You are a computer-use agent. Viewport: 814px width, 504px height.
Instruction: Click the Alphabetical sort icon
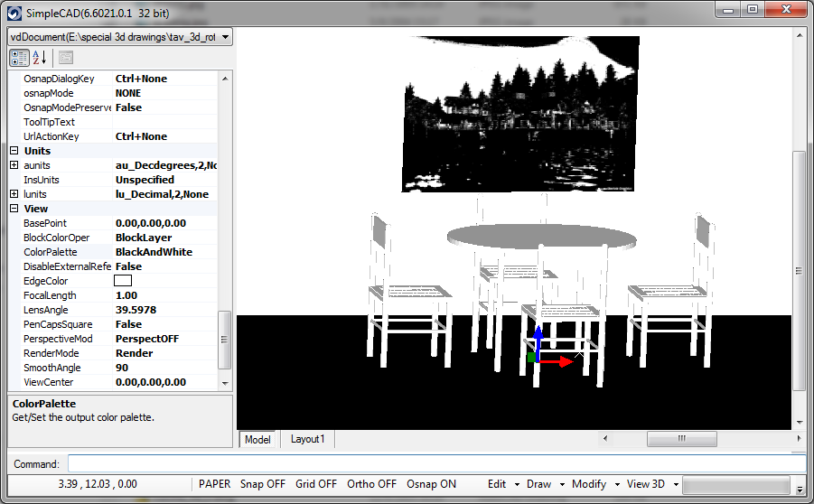[40, 58]
